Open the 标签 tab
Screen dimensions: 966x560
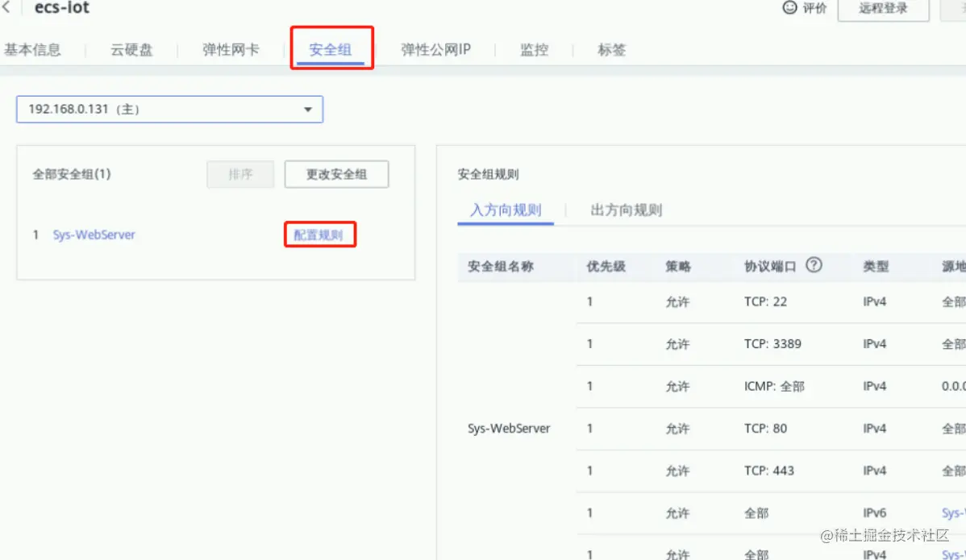(x=612, y=50)
